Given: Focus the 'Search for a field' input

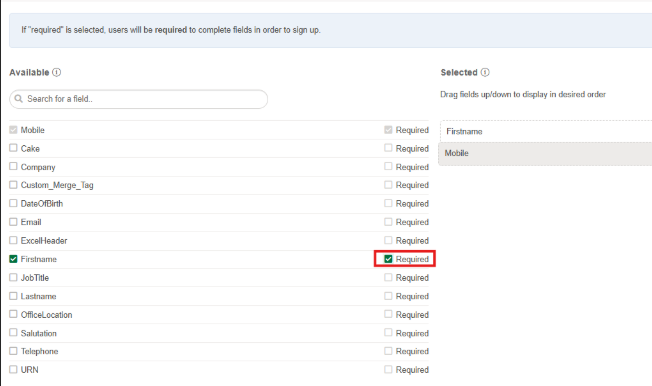Looking at the screenshot, I should click(138, 99).
